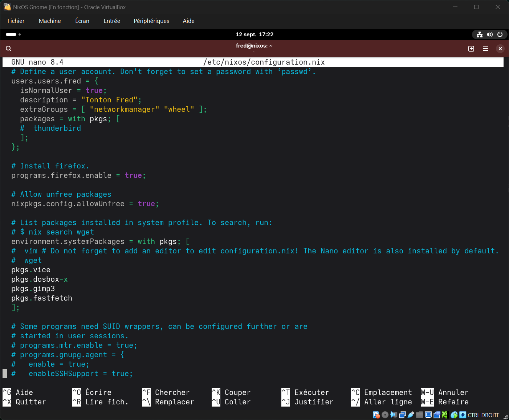Open a new terminal tab with plus icon
Image resolution: width=509 pixels, height=420 pixels.
[x=471, y=49]
